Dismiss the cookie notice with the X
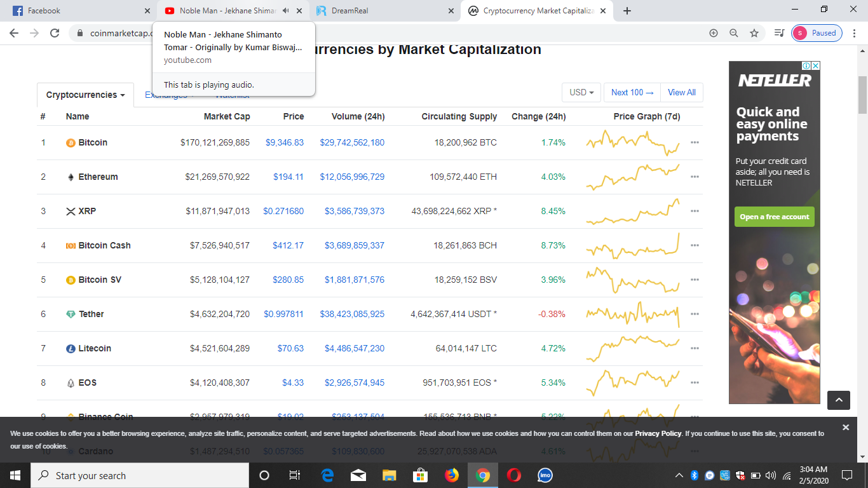The height and width of the screenshot is (488, 868). click(846, 428)
